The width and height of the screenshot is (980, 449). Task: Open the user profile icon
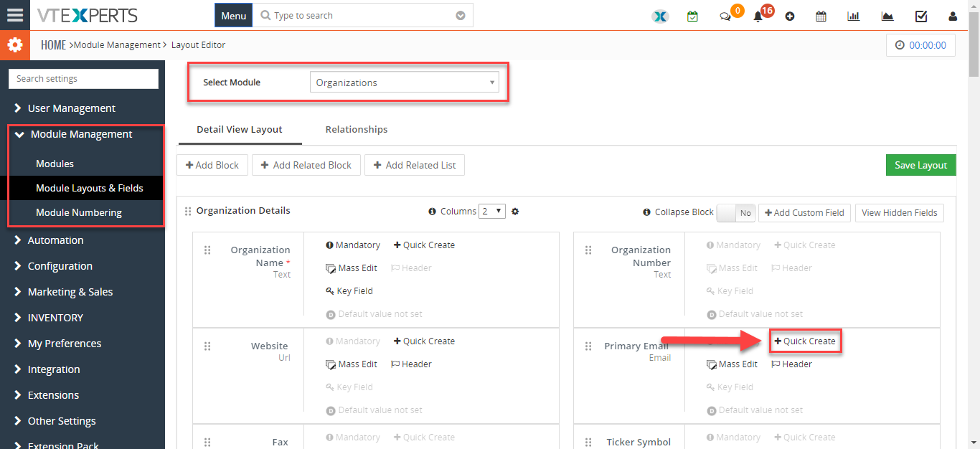953,16
